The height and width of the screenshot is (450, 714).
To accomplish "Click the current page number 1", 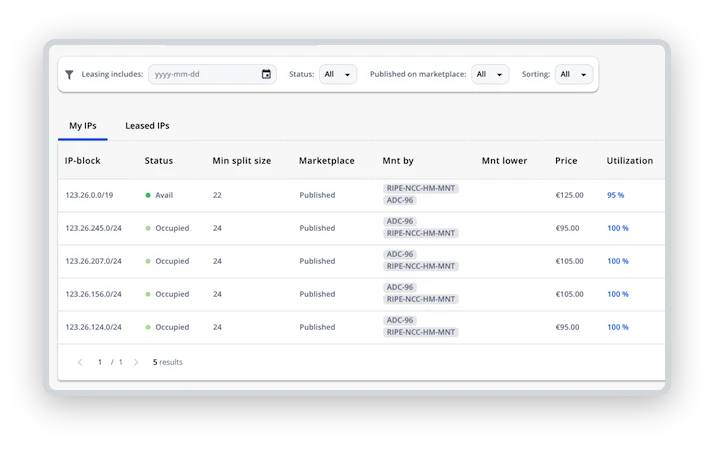I will pos(100,362).
